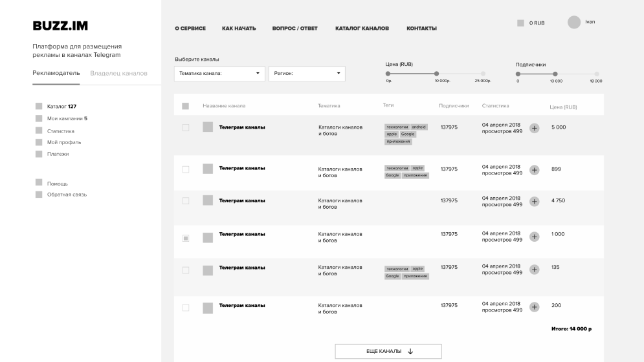Click the plus icon for the 899 channel
This screenshot has height=362, width=644.
point(534,170)
